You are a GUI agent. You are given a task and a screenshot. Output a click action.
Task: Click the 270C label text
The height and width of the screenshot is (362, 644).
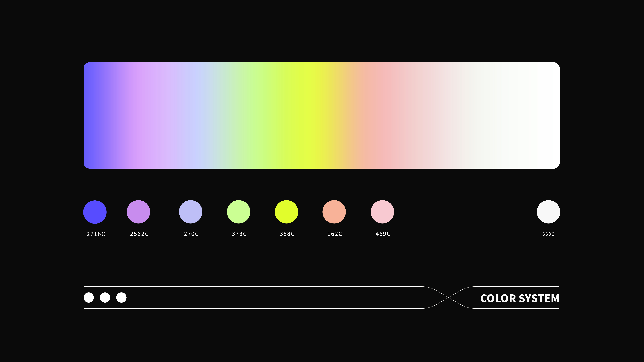pos(191,234)
